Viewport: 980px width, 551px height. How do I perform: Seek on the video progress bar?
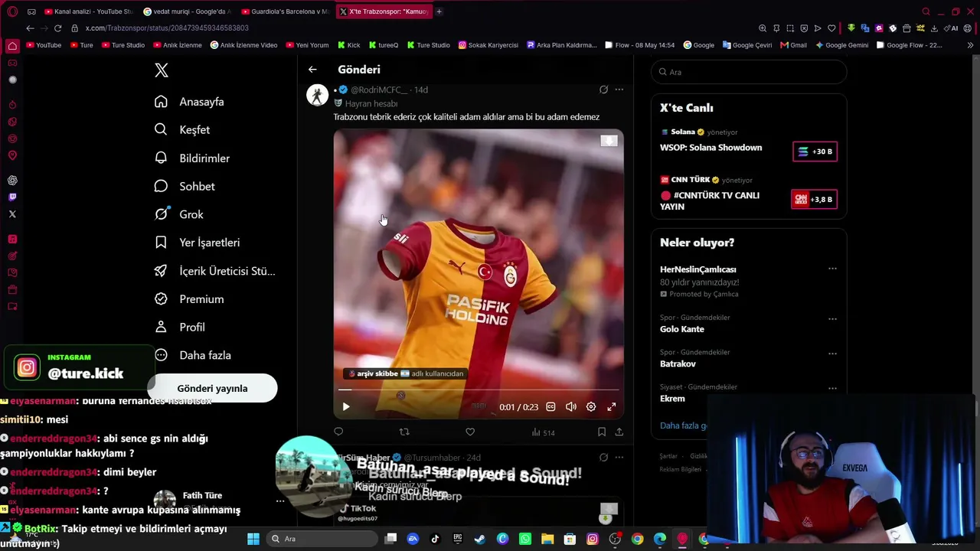pos(479,390)
